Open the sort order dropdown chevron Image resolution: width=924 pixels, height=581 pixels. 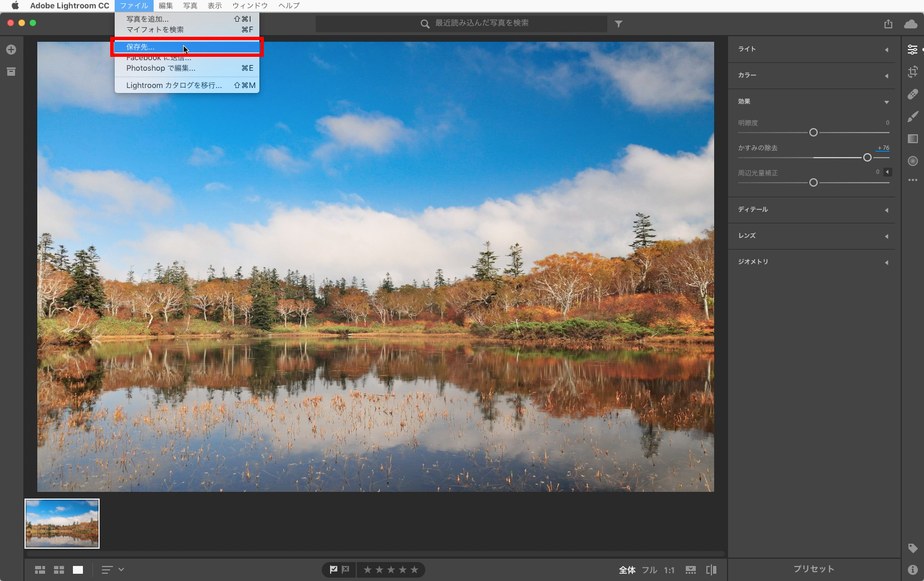tap(121, 569)
